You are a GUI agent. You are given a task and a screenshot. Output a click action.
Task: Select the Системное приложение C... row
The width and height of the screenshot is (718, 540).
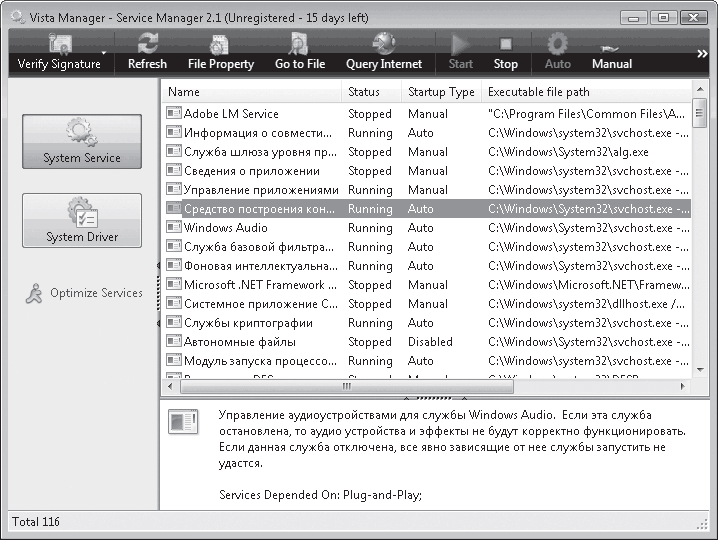(x=426, y=304)
